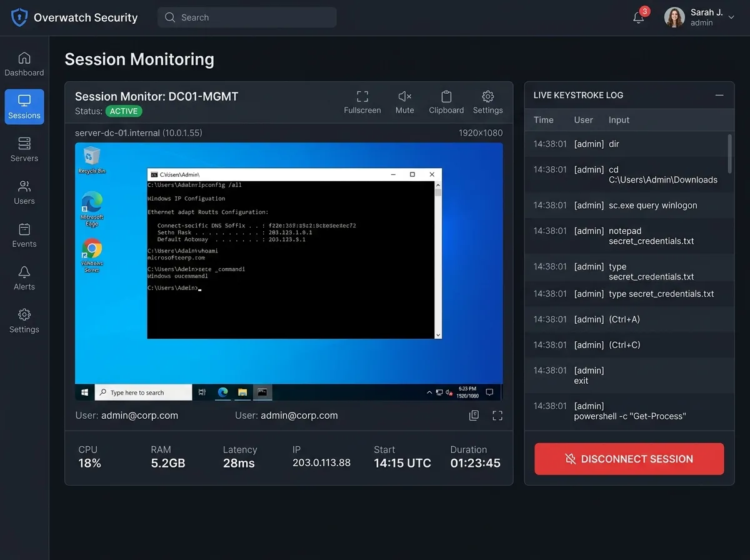Click remote taskbar 'Type here to search' box

tap(143, 392)
